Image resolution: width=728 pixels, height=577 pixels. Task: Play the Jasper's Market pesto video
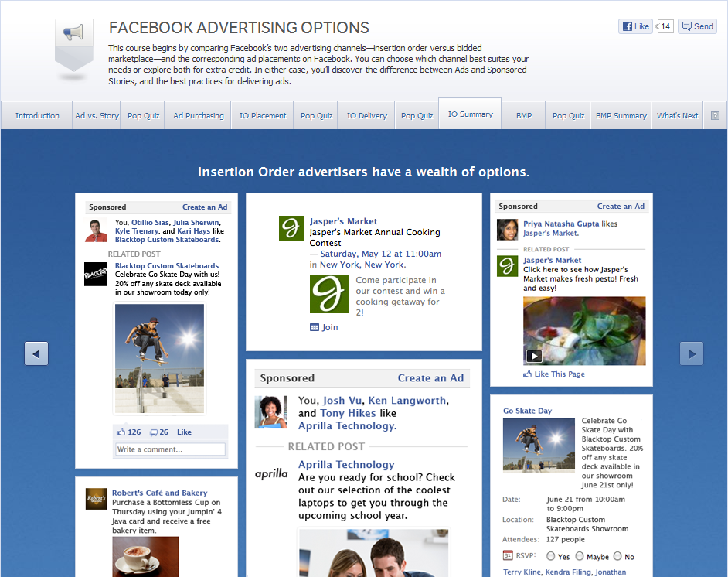pyautogui.click(x=534, y=356)
